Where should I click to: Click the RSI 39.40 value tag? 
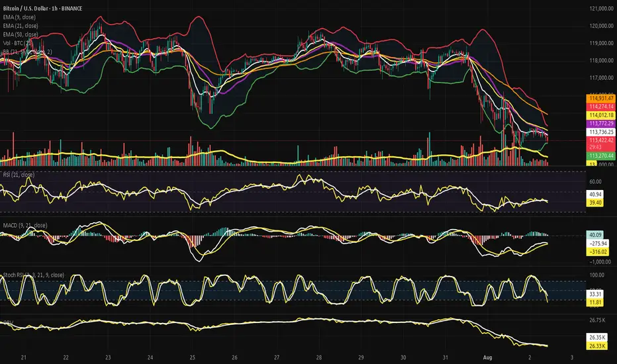coord(595,203)
